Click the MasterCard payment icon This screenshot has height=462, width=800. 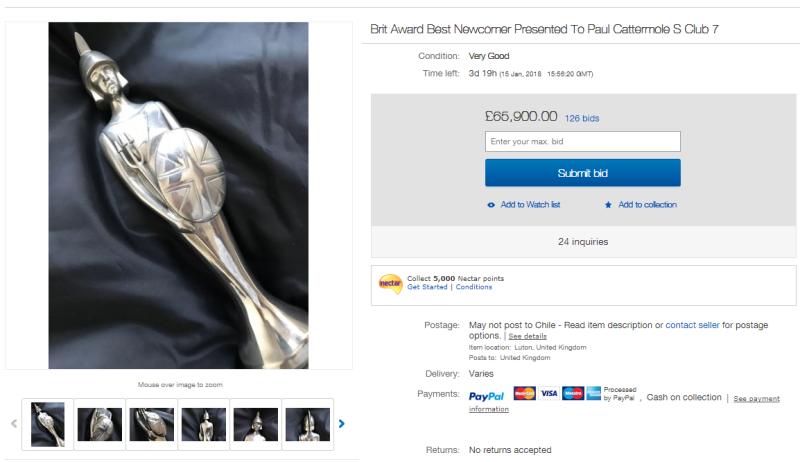pyautogui.click(x=523, y=392)
